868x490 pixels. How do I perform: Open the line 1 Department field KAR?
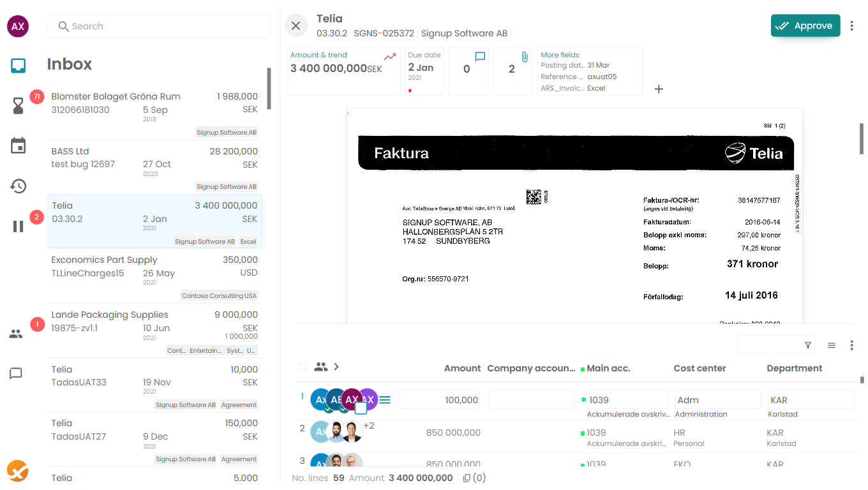pyautogui.click(x=811, y=400)
